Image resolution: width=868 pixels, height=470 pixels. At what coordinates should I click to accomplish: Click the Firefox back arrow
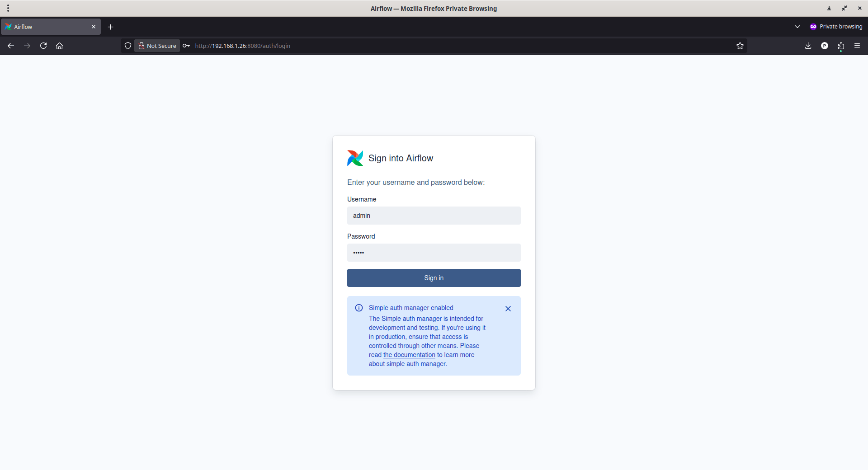point(11,46)
